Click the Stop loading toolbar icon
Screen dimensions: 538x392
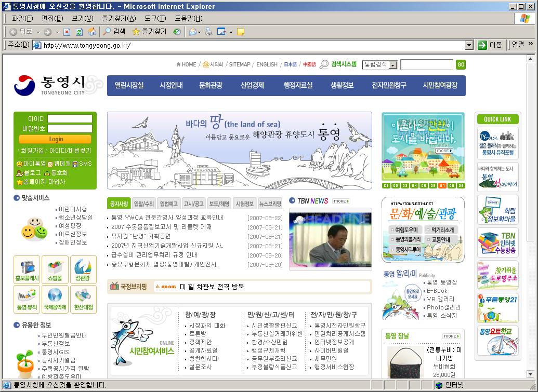tap(67, 32)
